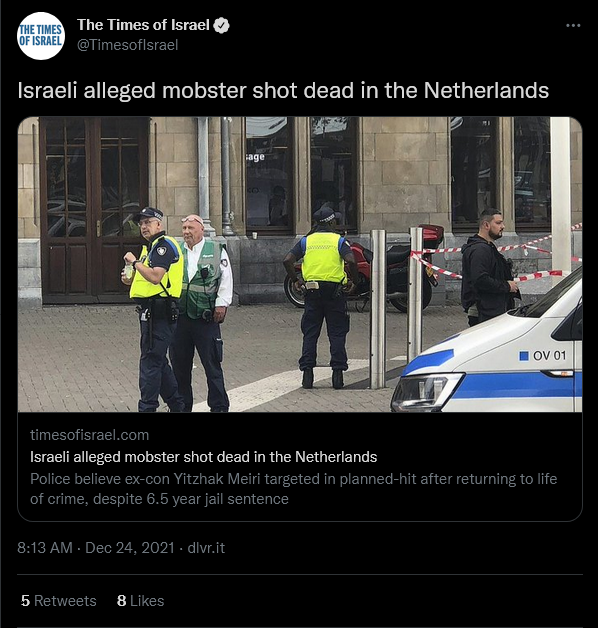Click the retweet count number 5
The image size is (598, 628).
point(25,601)
